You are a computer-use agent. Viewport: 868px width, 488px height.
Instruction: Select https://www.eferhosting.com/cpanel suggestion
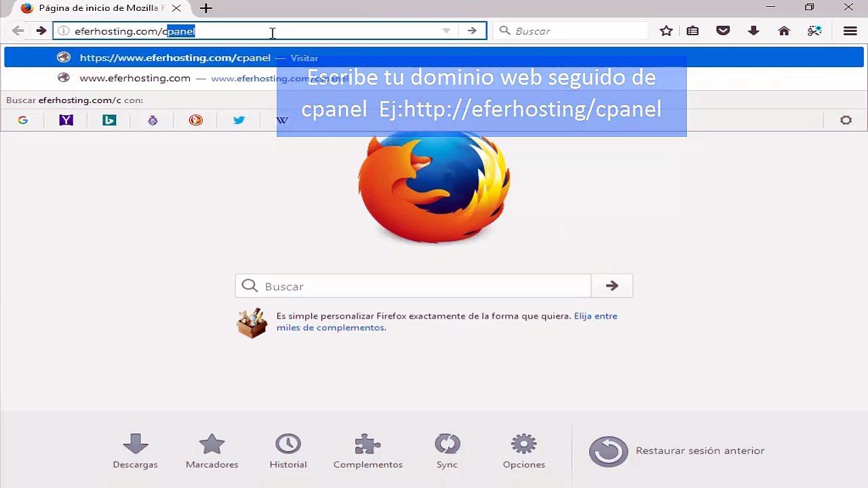coord(434,58)
